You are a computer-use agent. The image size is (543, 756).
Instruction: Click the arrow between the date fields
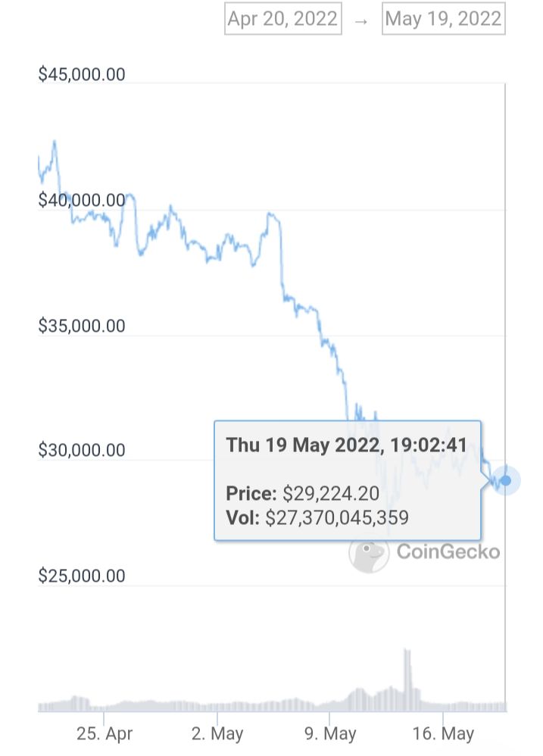(361, 21)
